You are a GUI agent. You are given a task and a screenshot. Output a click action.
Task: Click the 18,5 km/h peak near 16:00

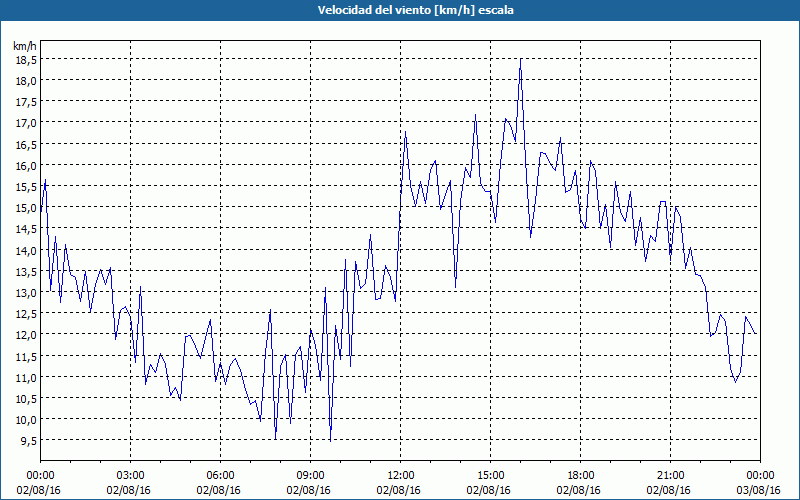520,59
